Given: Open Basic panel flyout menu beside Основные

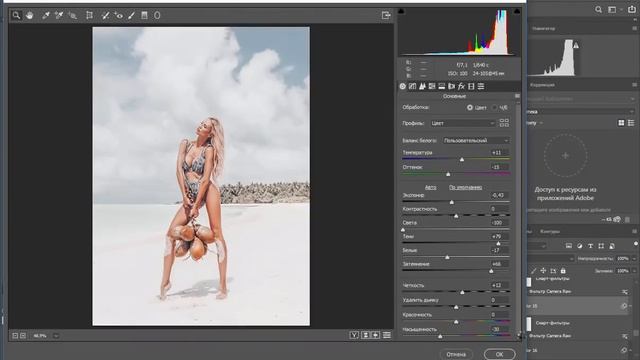Looking at the screenshot, I should [517, 96].
